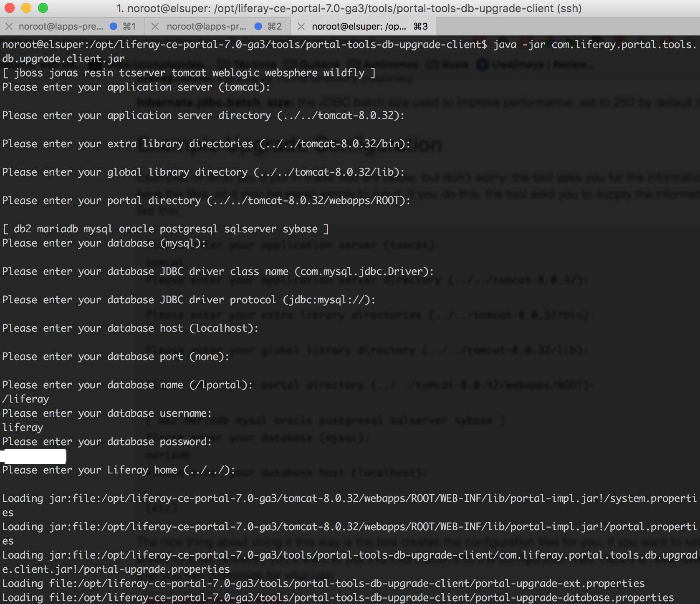700x604 pixels.
Task: Switch to the noroot@lapps-pr tab ⌘2
Action: [218, 27]
